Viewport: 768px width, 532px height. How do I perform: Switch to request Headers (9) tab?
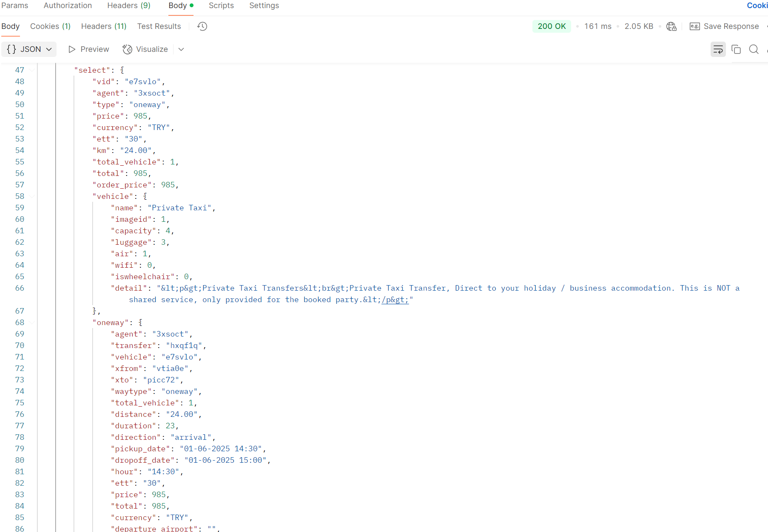128,6
